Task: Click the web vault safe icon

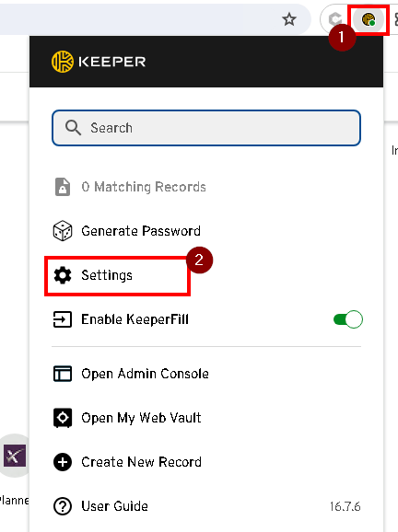Action: click(x=63, y=418)
